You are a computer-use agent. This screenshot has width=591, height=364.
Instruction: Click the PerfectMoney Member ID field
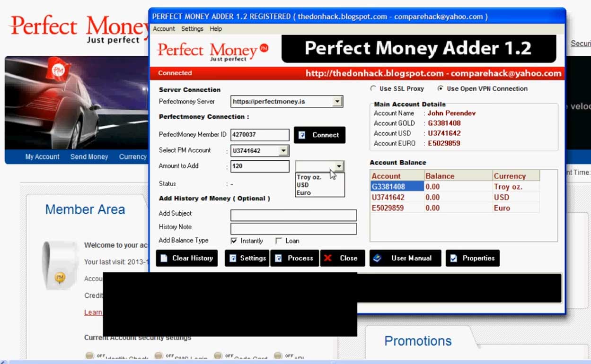pos(260,135)
